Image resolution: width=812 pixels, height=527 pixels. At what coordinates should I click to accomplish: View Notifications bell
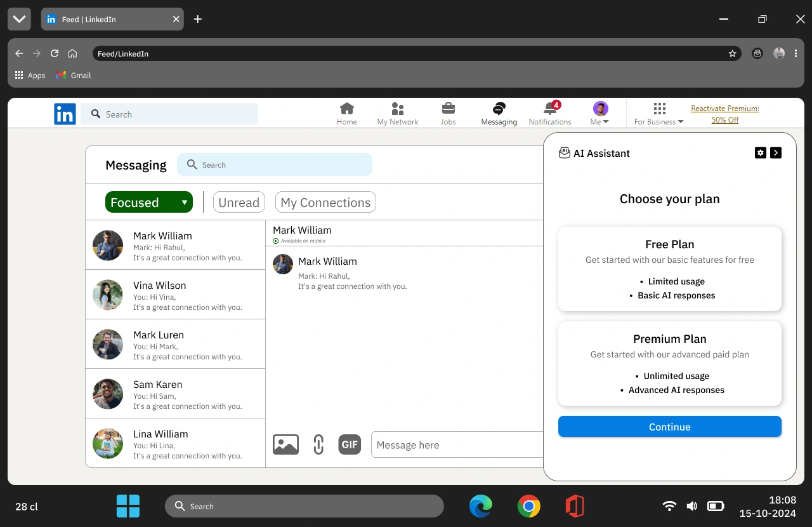pos(550,109)
